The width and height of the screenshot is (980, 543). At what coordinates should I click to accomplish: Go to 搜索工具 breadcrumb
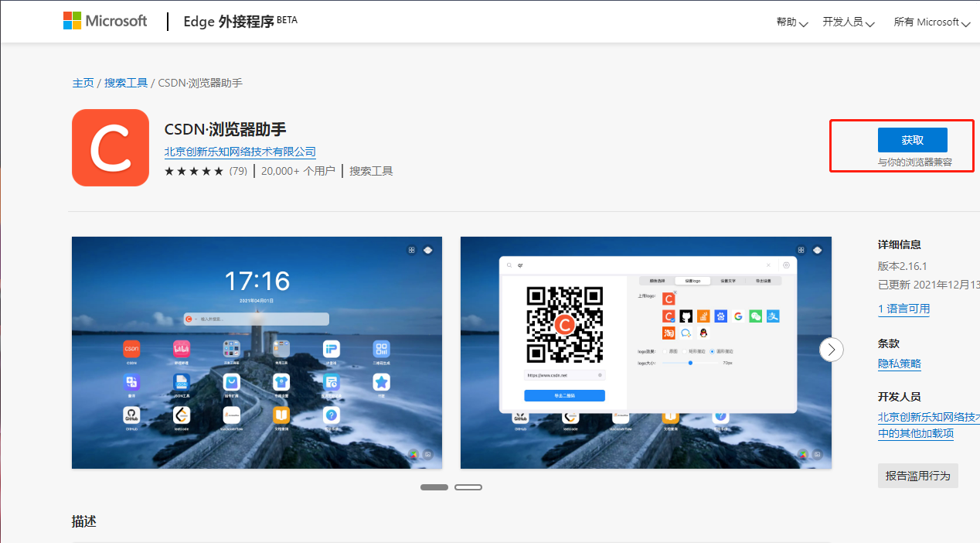(x=126, y=83)
